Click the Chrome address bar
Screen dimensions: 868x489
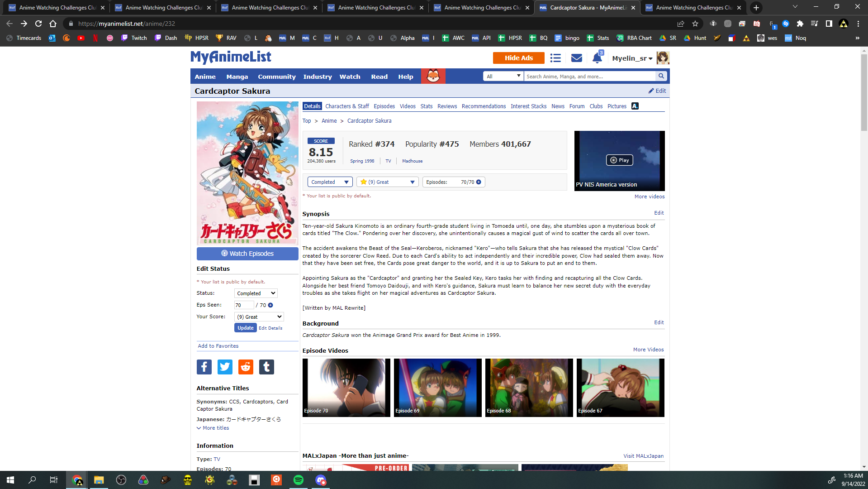point(371,24)
